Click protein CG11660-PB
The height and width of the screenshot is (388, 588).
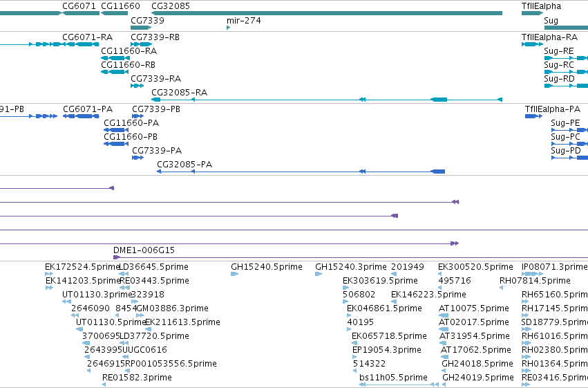(x=131, y=137)
